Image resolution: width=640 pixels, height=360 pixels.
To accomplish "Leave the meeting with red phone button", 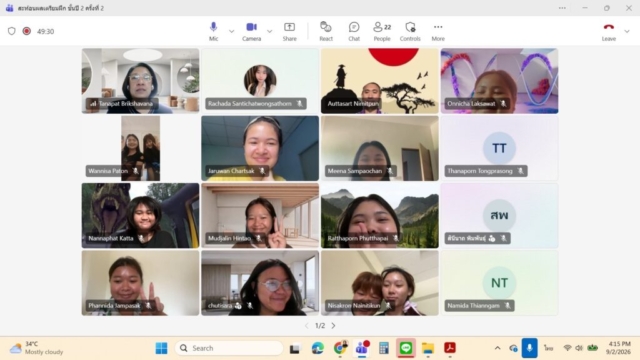I will point(609,31).
